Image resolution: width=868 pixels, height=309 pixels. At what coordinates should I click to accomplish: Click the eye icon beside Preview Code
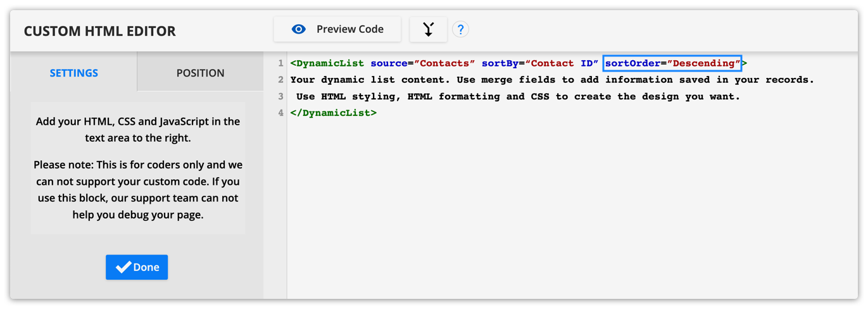tap(298, 29)
